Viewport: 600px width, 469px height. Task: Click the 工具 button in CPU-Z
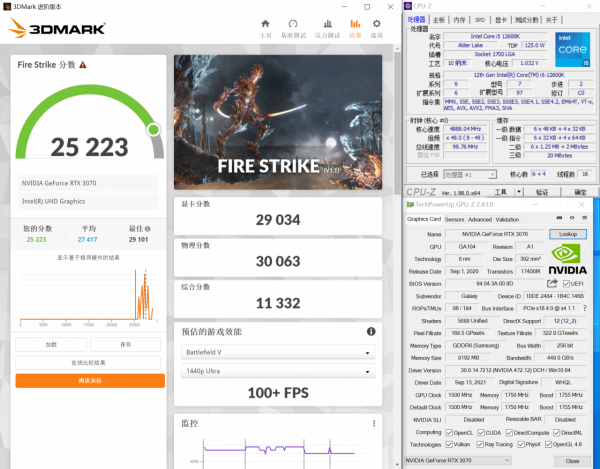pyautogui.click(x=501, y=192)
